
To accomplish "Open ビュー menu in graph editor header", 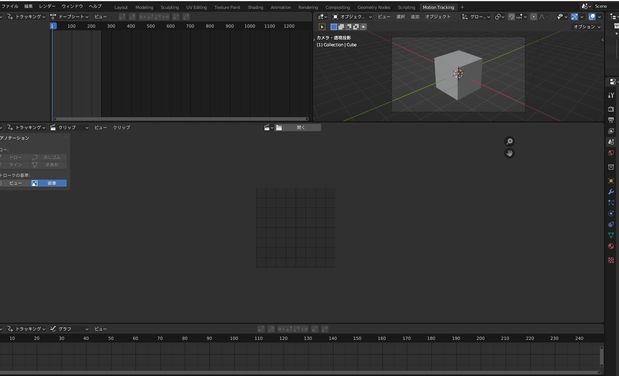I will (101, 329).
